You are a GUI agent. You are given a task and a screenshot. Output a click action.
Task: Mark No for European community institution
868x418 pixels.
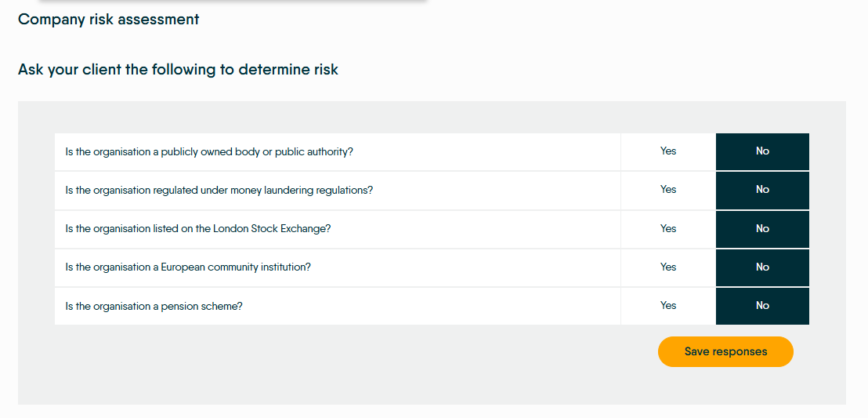(762, 267)
